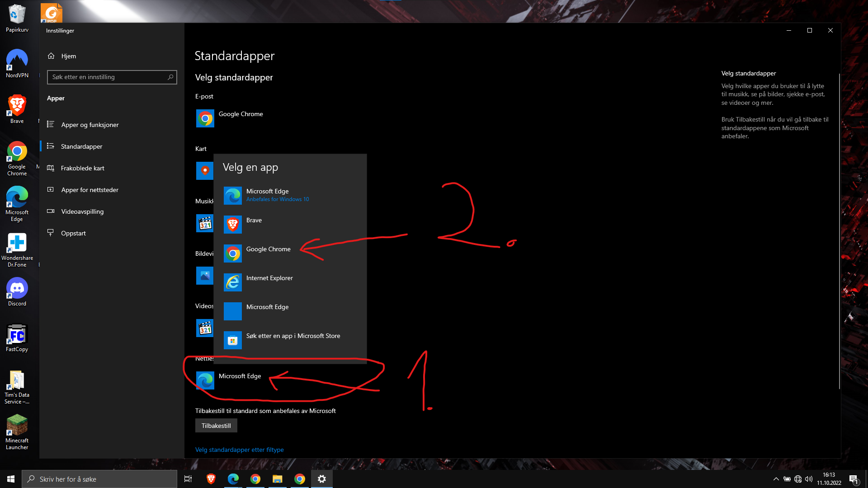This screenshot has height=488, width=868.
Task: Click the settings window vertical scrollbar
Action: 839,230
